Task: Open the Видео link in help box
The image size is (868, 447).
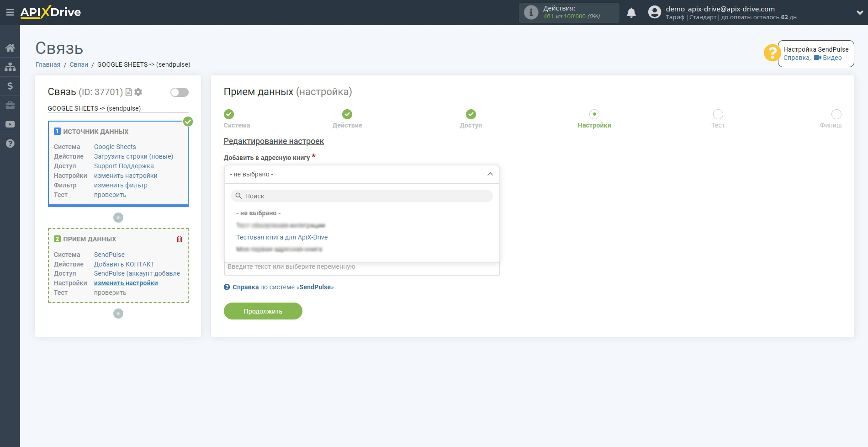Action: [828, 58]
